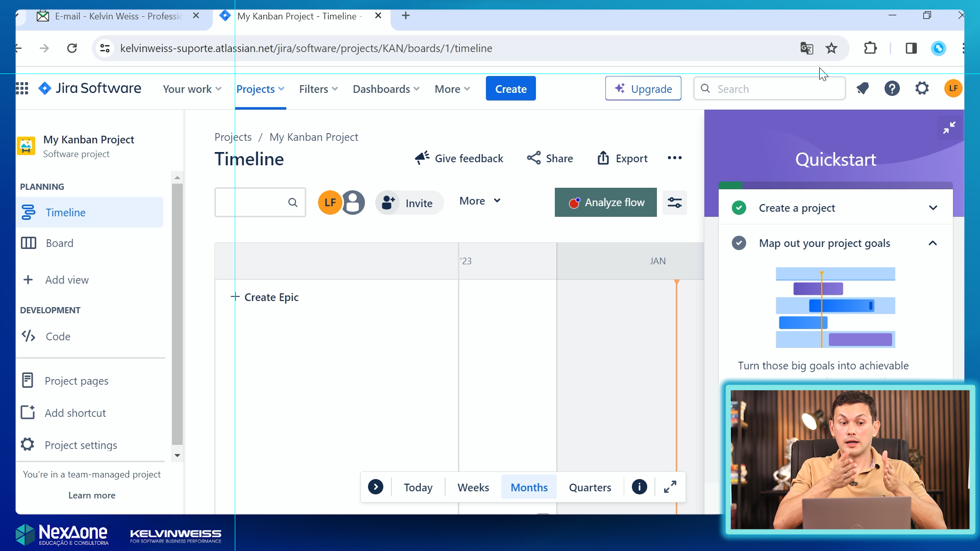Expand the More menu in top navigation
This screenshot has width=980, height=551.
coord(452,89)
